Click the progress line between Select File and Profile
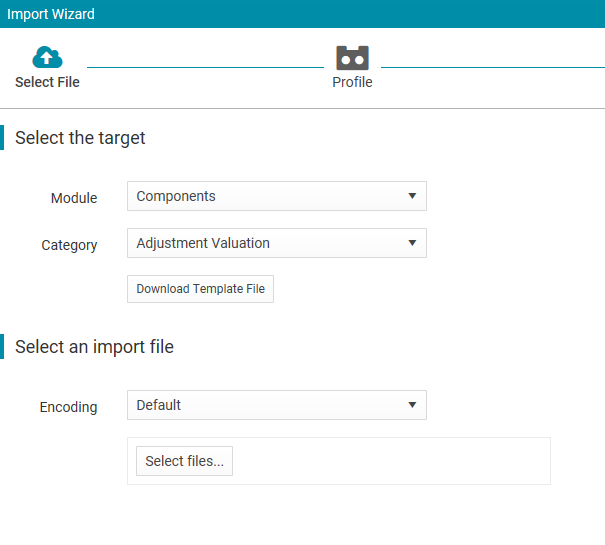 click(x=205, y=67)
